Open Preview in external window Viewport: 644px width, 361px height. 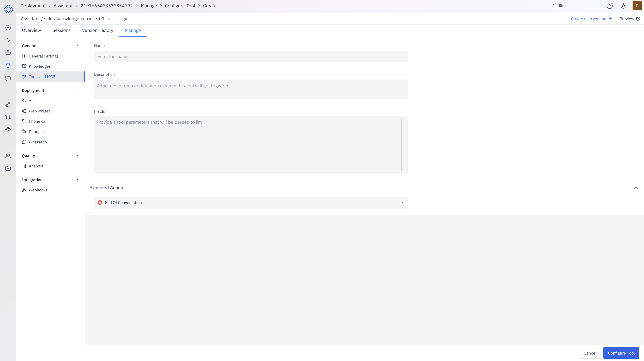pyautogui.click(x=630, y=19)
